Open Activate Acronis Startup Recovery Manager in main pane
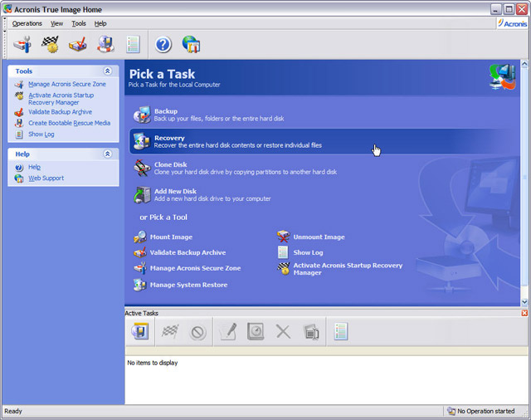The image size is (531, 420). coord(348,269)
